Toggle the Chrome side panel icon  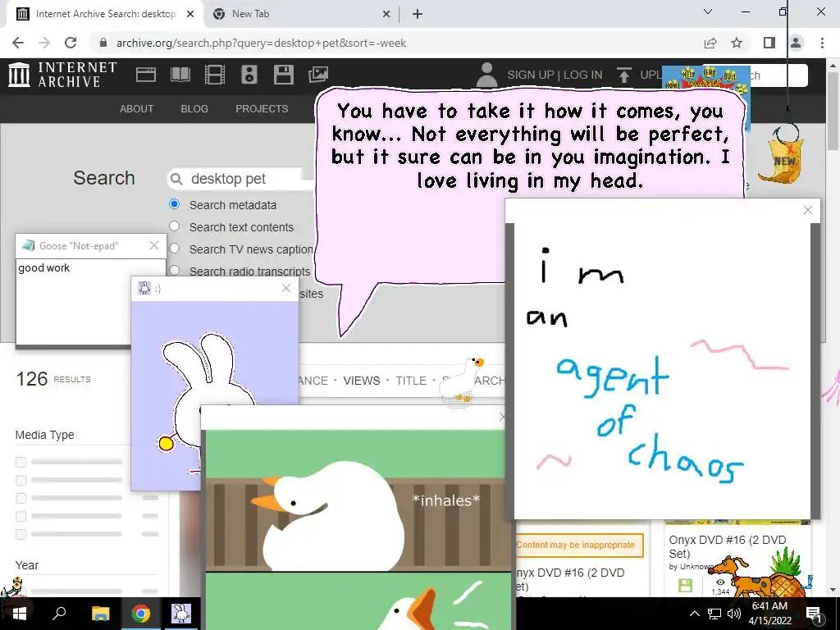pos(769,43)
